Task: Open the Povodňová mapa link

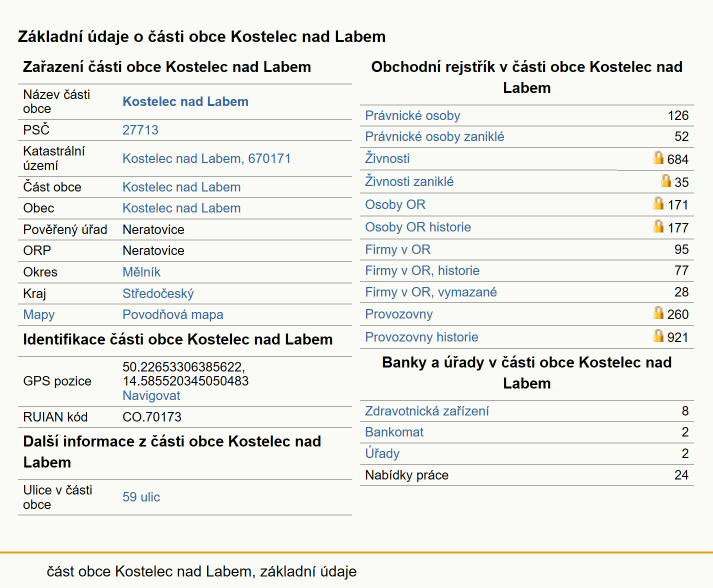Action: tap(173, 314)
